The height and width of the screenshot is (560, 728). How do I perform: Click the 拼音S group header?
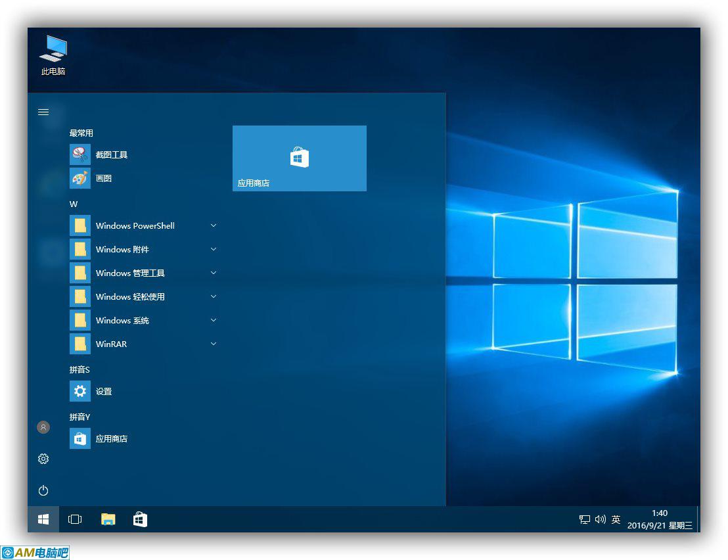(80, 369)
